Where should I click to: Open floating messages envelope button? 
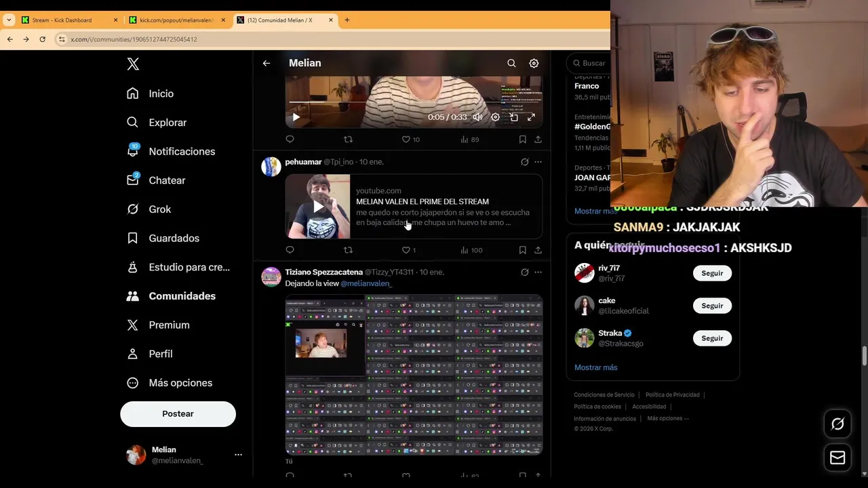pos(837,458)
